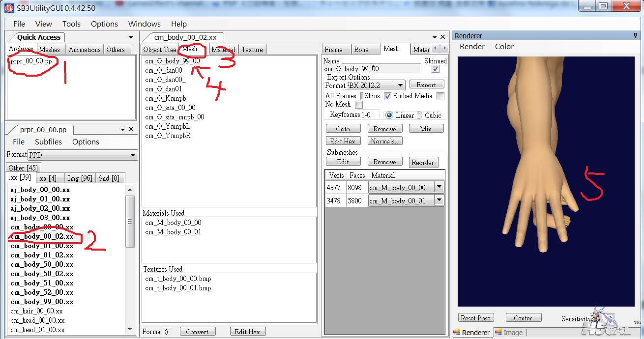Viewport: 644px width, 339px height.
Task: Expand the FBX 2012.2 export format dropdown
Action: [401, 85]
